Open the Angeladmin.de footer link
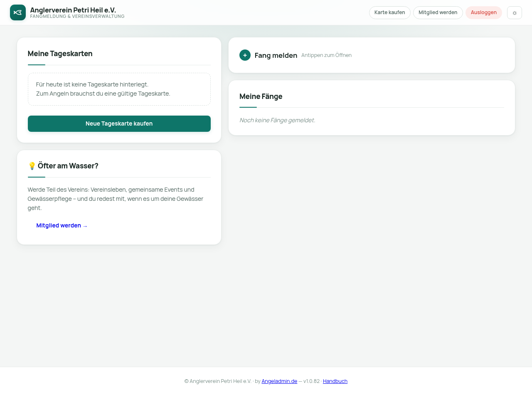 (x=279, y=381)
